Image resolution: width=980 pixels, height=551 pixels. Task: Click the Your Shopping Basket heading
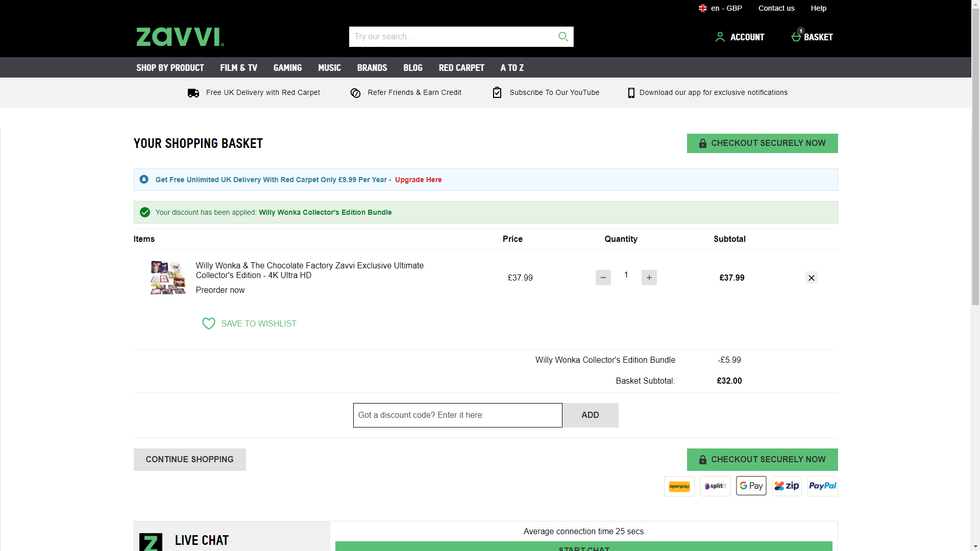point(198,143)
